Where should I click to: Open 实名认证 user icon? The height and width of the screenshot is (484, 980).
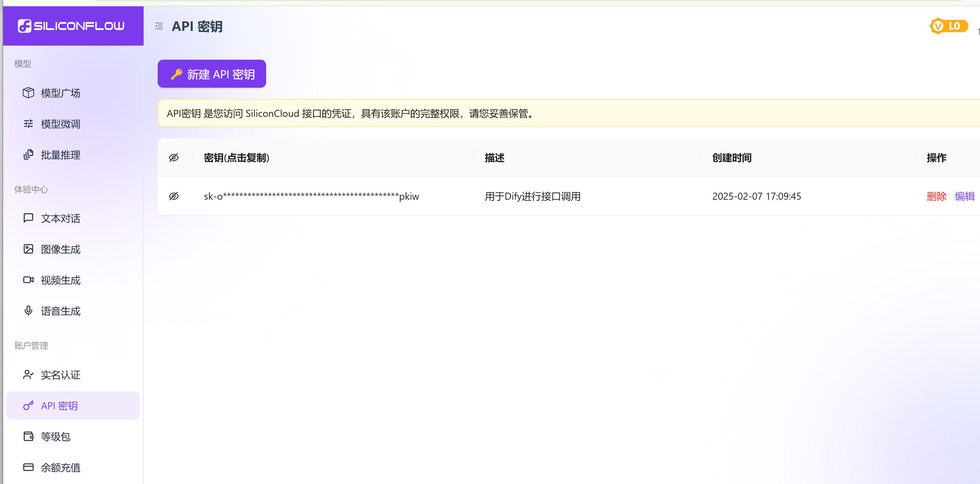(28, 374)
